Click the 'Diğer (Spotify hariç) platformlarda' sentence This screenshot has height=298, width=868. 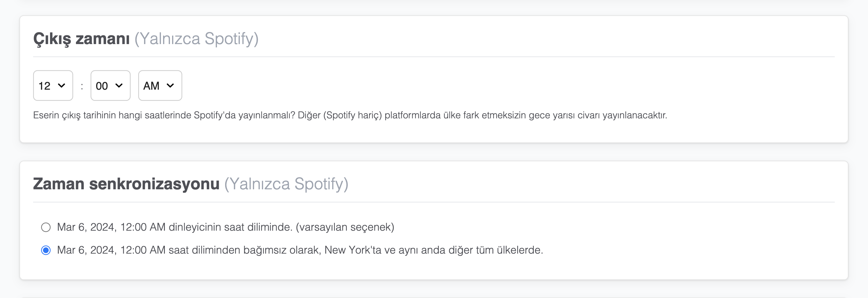482,115
